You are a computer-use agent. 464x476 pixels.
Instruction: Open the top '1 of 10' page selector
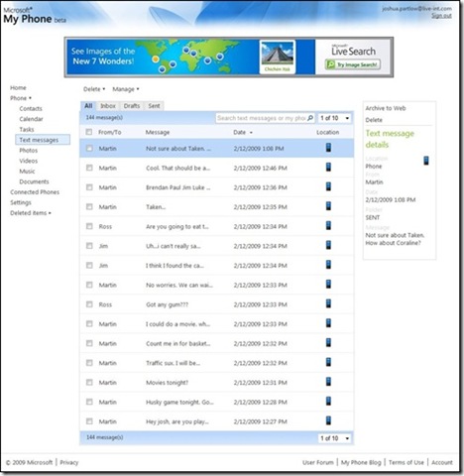pyautogui.click(x=335, y=118)
